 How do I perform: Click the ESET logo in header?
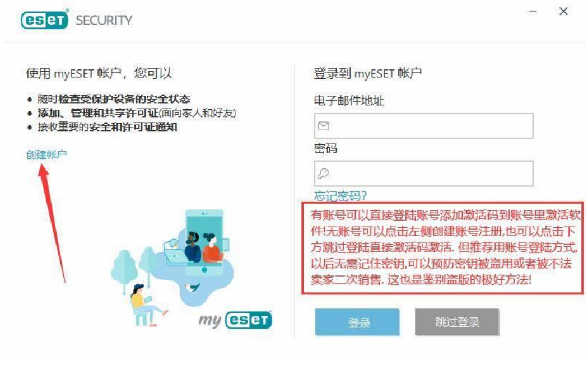click(x=45, y=20)
